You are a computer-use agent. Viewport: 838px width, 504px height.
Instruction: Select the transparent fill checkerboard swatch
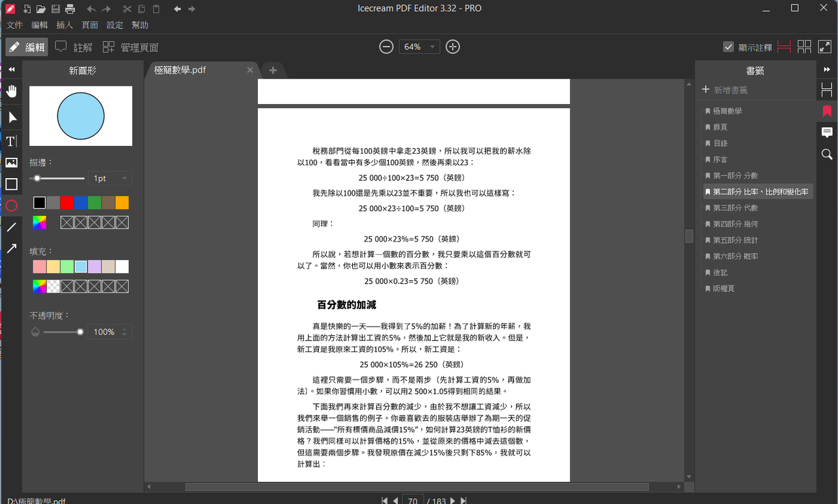pos(53,286)
